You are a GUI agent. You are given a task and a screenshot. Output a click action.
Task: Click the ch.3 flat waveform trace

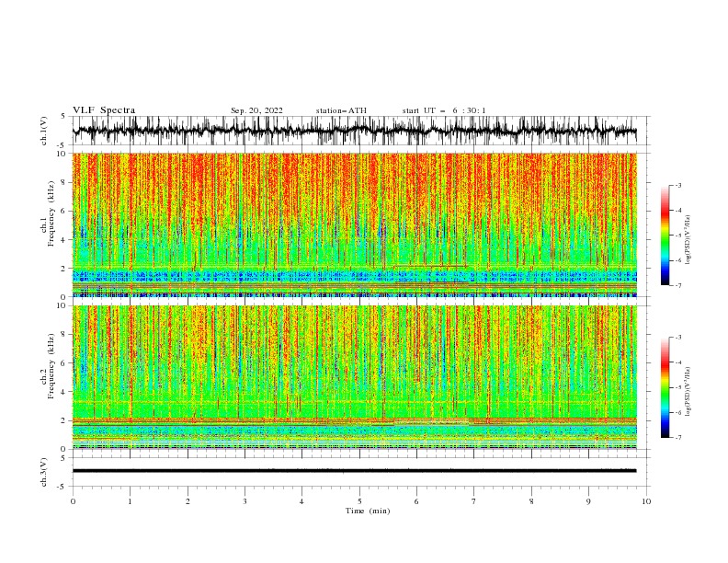(x=354, y=471)
